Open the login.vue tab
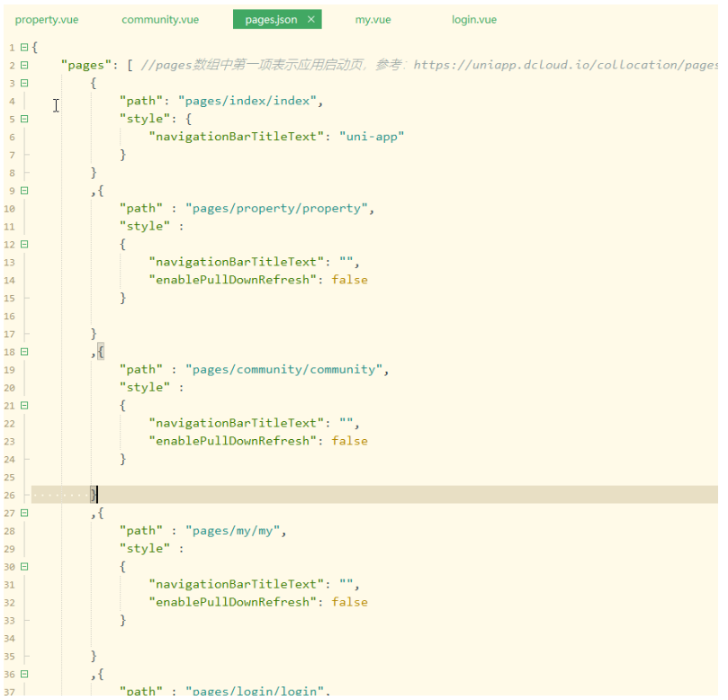728x700 pixels. tap(474, 20)
